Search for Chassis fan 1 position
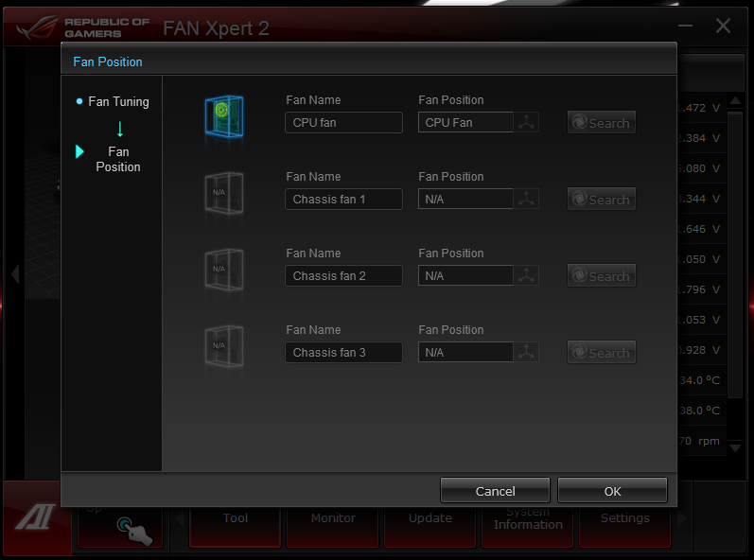 pyautogui.click(x=602, y=199)
